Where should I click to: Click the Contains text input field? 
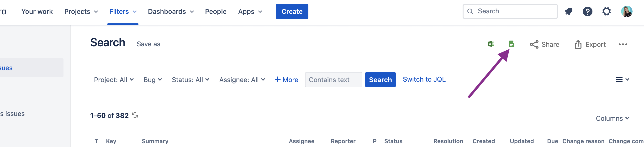(x=333, y=79)
